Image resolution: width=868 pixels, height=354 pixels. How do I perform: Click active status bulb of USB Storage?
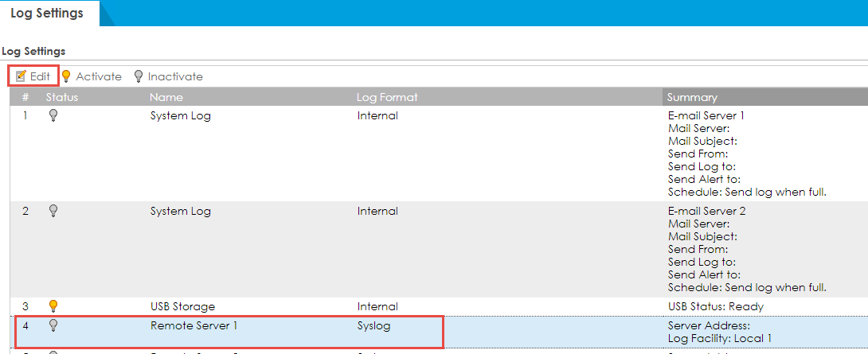tap(53, 305)
